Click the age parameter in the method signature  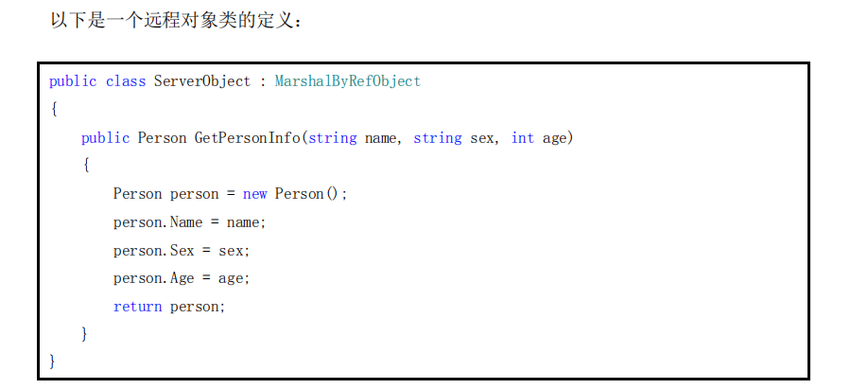point(554,138)
